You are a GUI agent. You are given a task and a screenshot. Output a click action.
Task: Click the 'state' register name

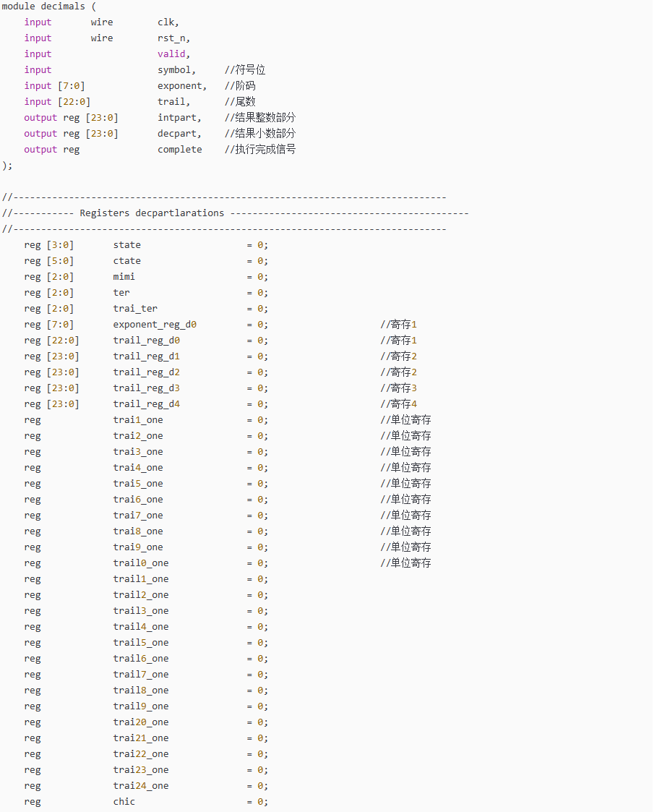click(126, 245)
